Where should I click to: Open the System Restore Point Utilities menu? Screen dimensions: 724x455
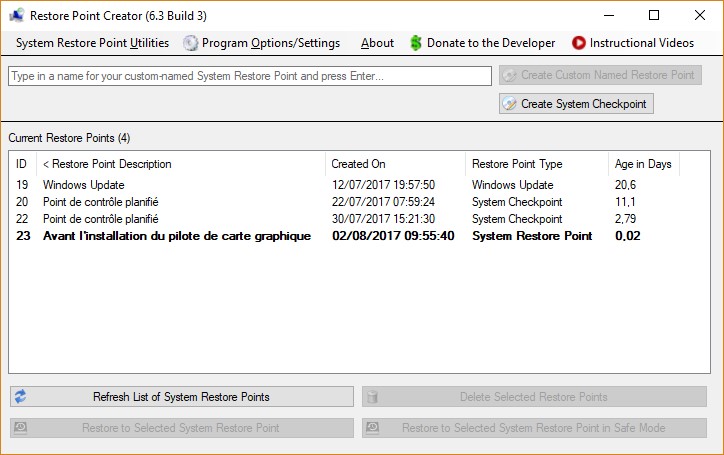(92, 43)
